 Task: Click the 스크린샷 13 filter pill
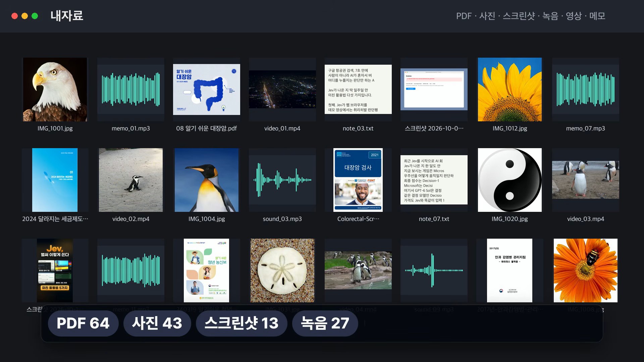(241, 323)
